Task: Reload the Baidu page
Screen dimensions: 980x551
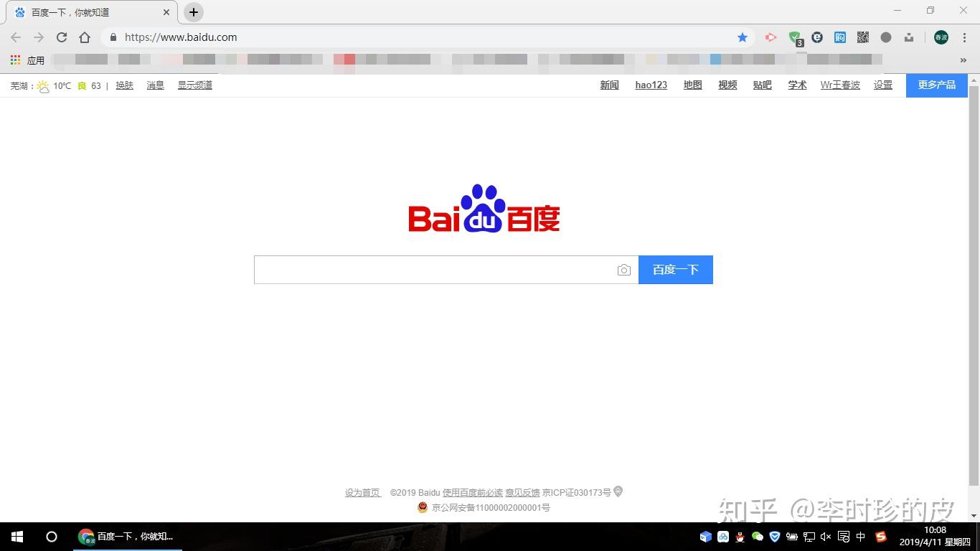Action: (x=62, y=37)
